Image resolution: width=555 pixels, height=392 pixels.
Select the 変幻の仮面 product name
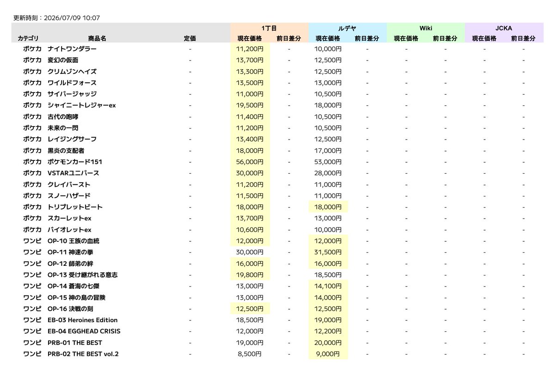63,60
